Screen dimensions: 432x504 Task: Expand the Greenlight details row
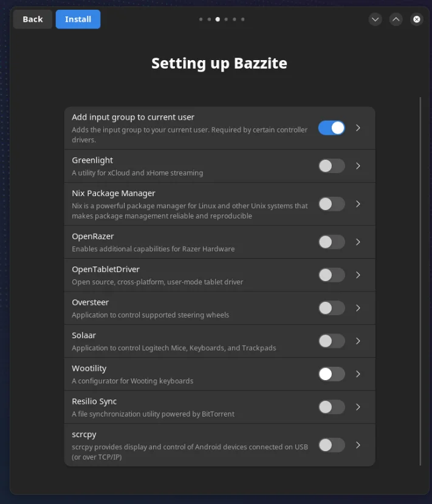(x=358, y=166)
